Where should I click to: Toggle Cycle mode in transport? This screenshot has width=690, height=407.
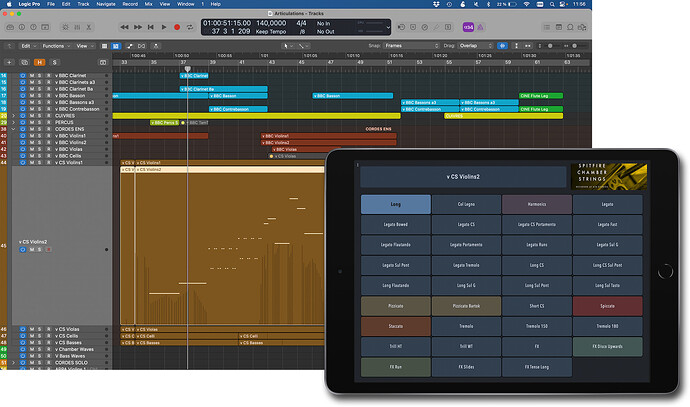pos(190,26)
